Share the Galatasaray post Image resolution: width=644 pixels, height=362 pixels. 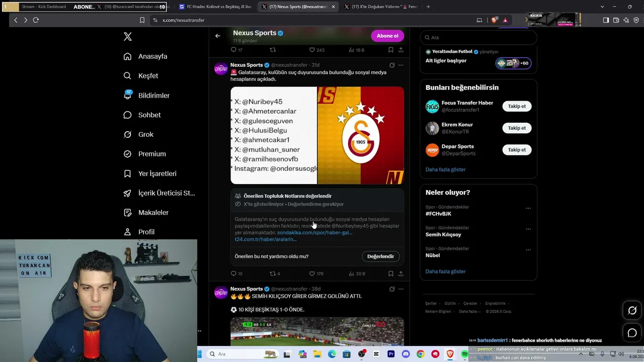tap(401, 274)
